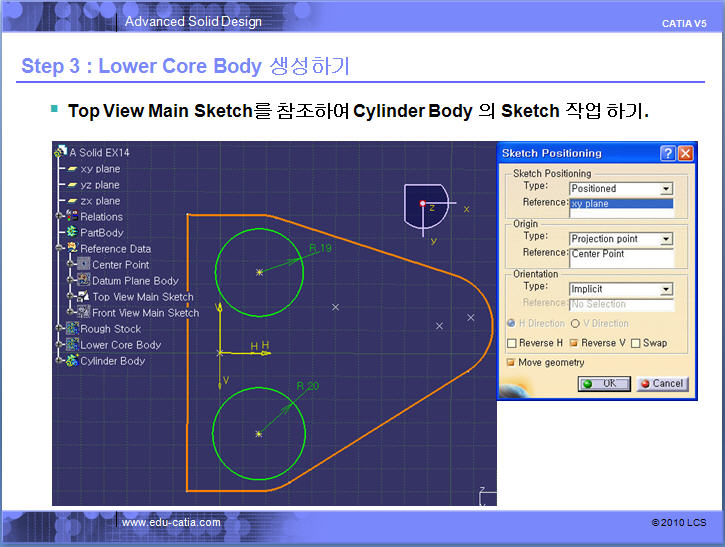This screenshot has width=725, height=547.
Task: Click the sketch axis origin point
Action: pos(220,353)
